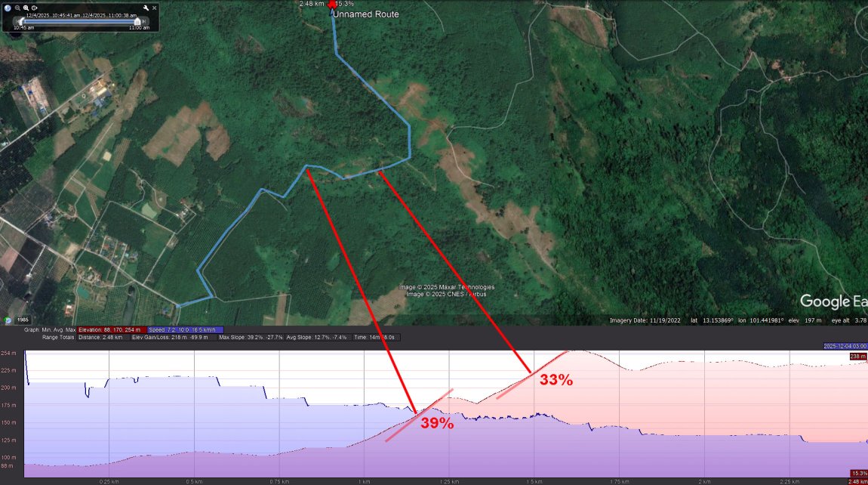Click the end-time thumb on the slider

coord(138,22)
